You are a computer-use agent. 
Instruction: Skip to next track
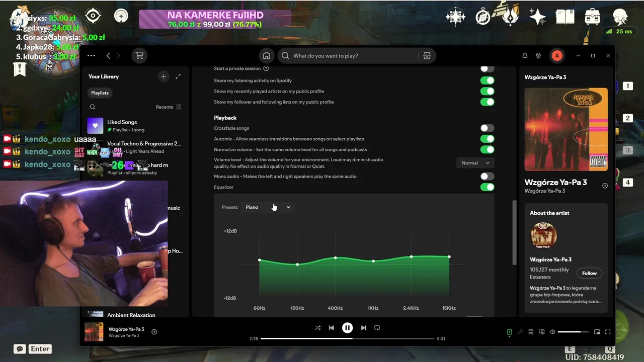pyautogui.click(x=363, y=328)
